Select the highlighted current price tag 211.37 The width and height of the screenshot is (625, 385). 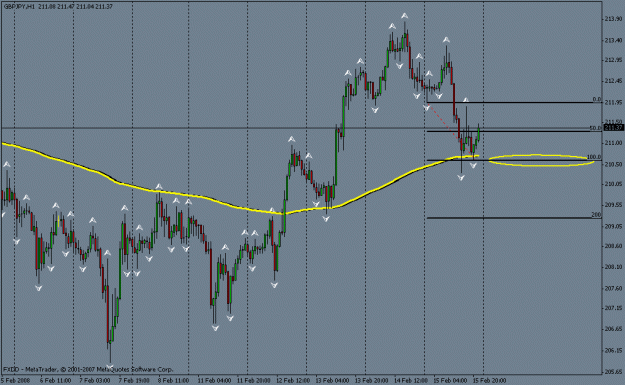[614, 128]
